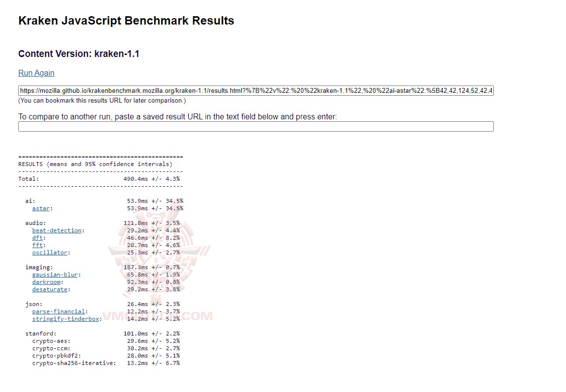
Task: Click the RESULTS means and confidence line
Action: pos(95,164)
